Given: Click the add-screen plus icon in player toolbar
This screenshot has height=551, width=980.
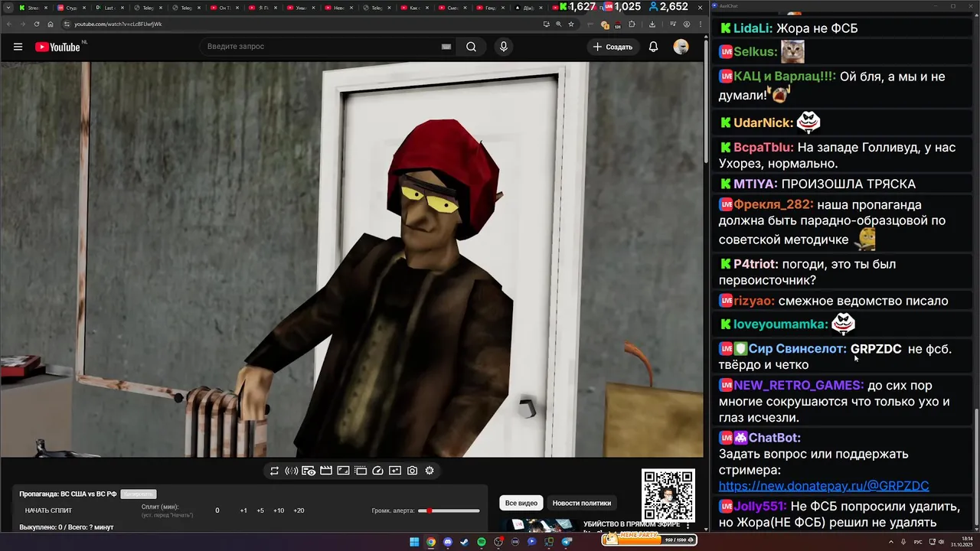Looking at the screenshot, I should click(395, 471).
